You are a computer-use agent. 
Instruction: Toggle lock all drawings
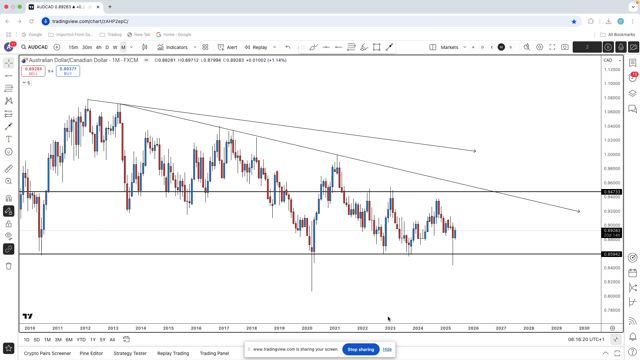9,224
